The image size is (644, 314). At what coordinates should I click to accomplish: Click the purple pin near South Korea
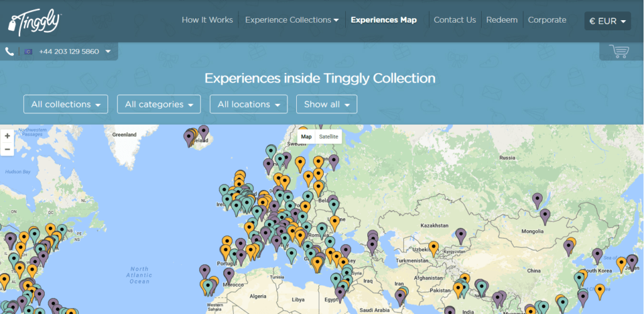(597, 255)
